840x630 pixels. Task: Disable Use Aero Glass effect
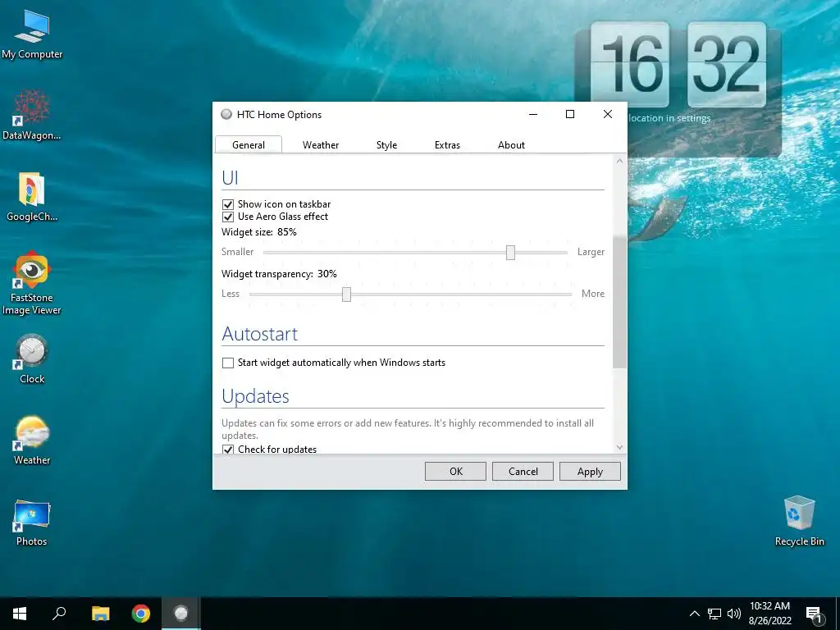(228, 217)
